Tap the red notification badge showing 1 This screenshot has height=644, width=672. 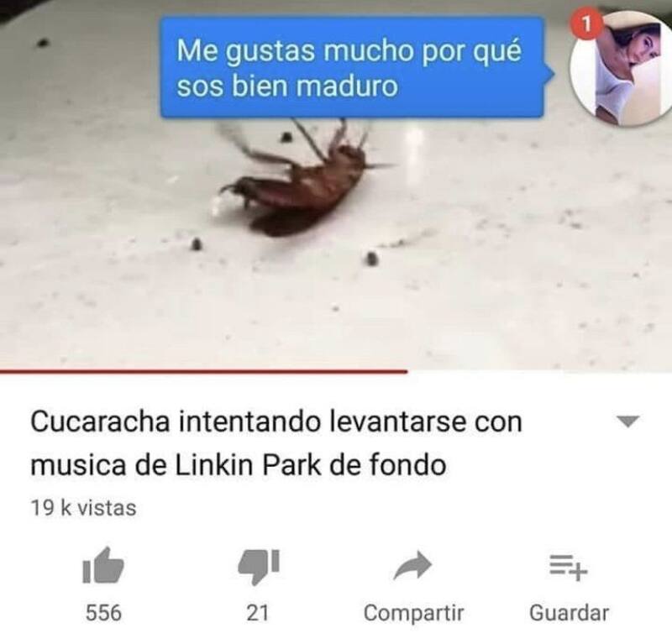click(587, 24)
